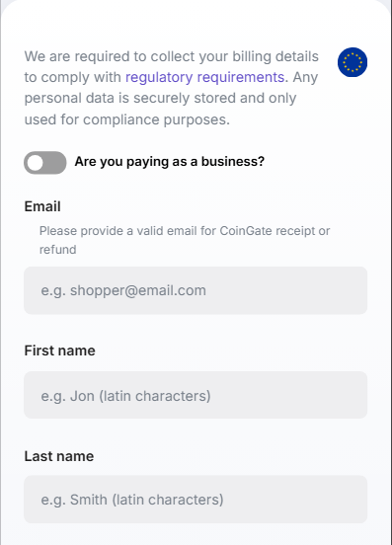Viewport: 392px width, 545px height.
Task: Open the regulatory requirements link
Action: pyautogui.click(x=204, y=77)
